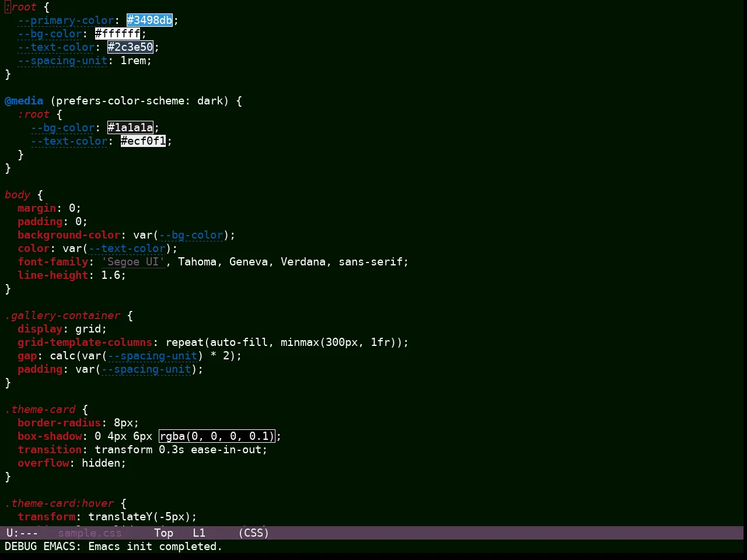Click the background-color property
747x560 pixels.
coord(69,235)
